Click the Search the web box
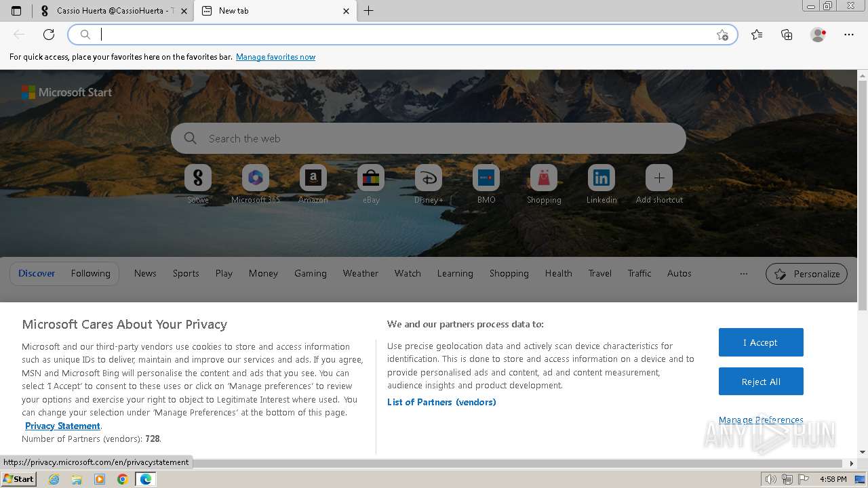 click(429, 138)
